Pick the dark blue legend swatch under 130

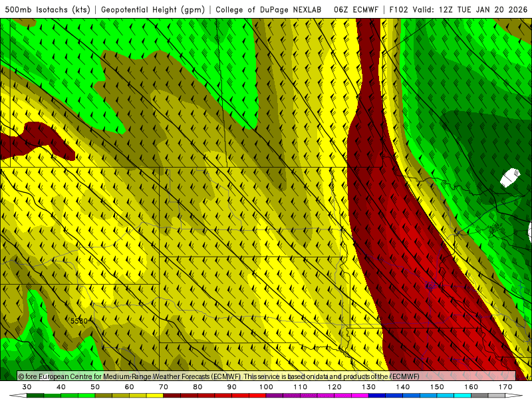click(x=377, y=396)
